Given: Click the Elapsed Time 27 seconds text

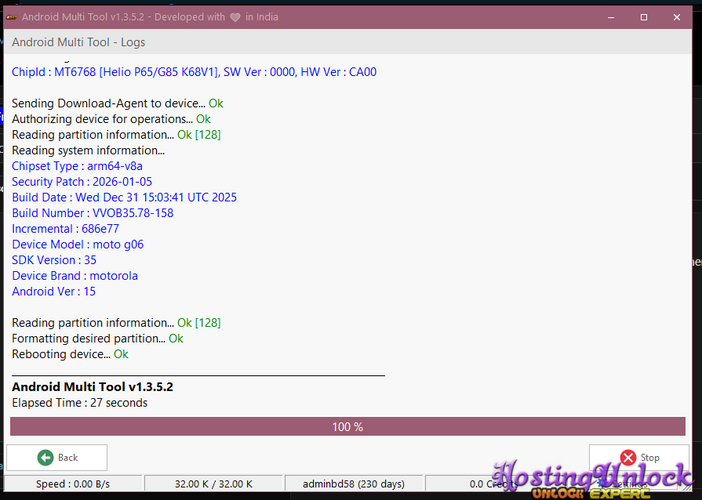Looking at the screenshot, I should click(x=79, y=403).
